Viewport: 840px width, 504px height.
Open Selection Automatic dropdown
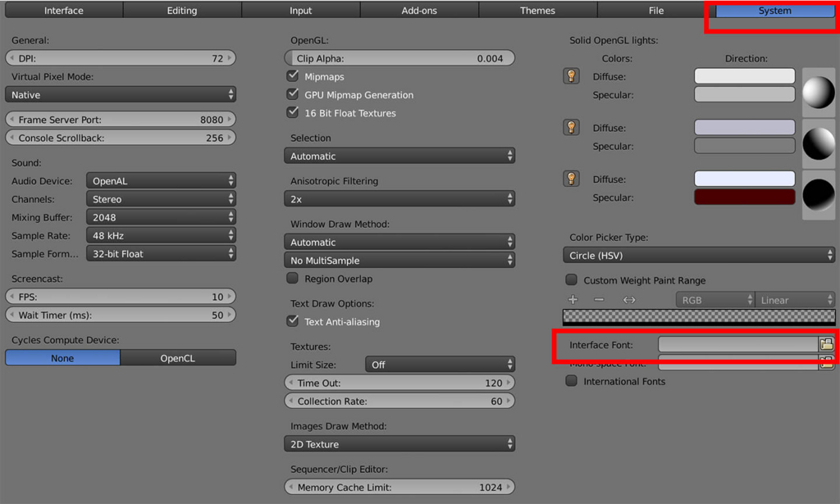click(399, 156)
